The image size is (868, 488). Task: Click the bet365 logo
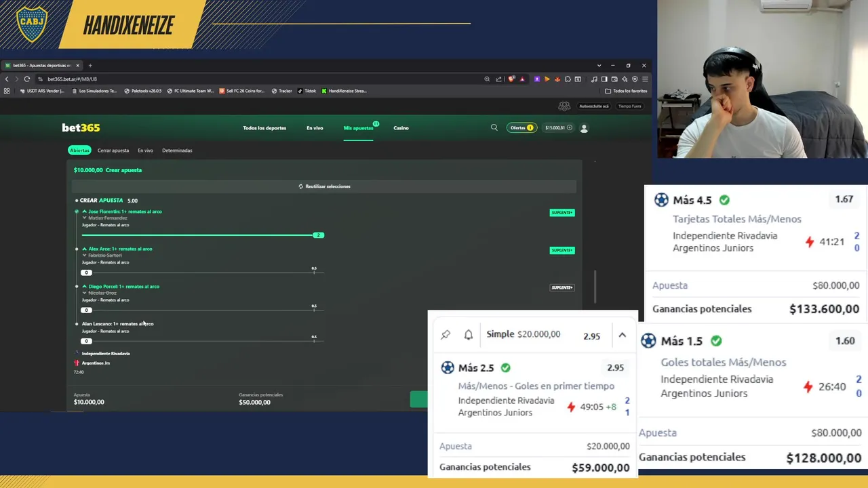pos(81,127)
